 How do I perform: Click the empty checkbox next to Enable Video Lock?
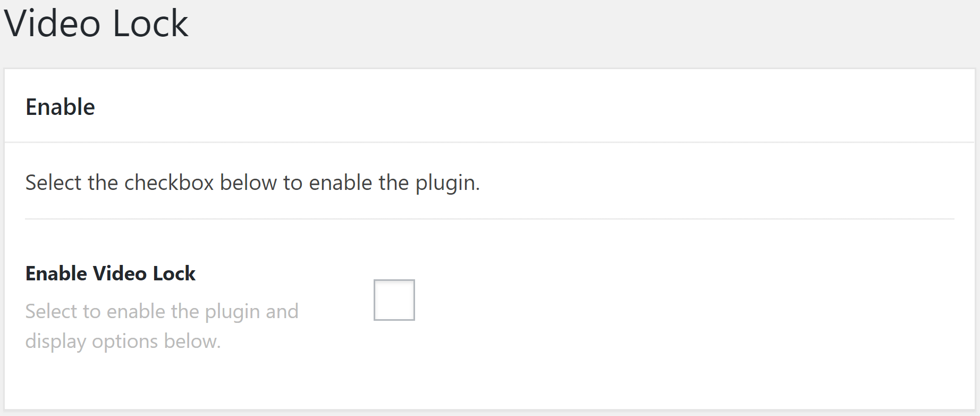click(x=394, y=299)
